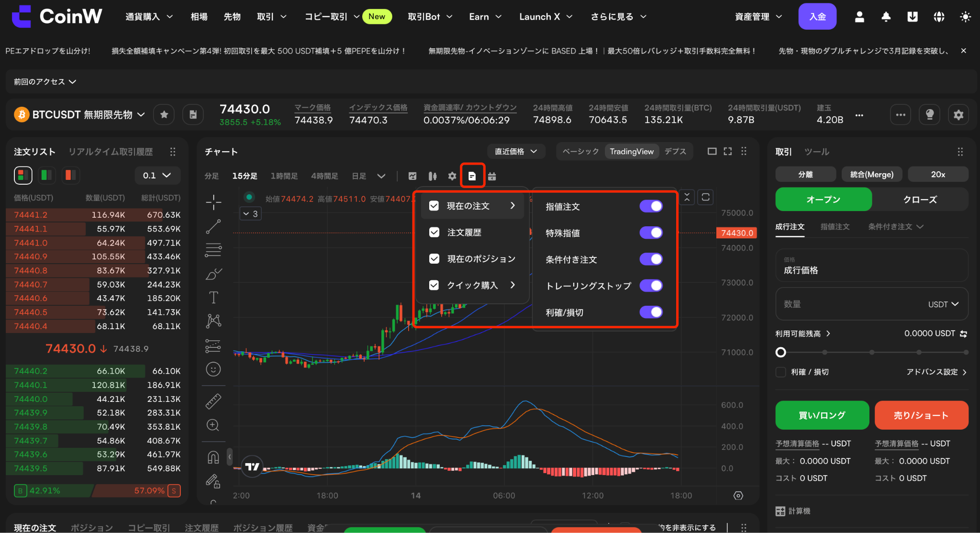Switch to the クローズ tab
Viewport: 980px width, 533px height.
tap(920, 200)
